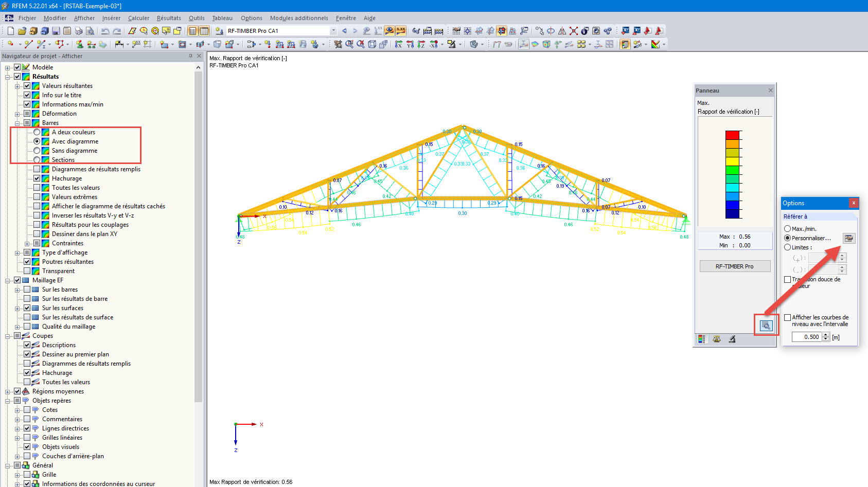The height and width of the screenshot is (487, 868).
Task: Close the Options panel
Action: pyautogui.click(x=854, y=203)
